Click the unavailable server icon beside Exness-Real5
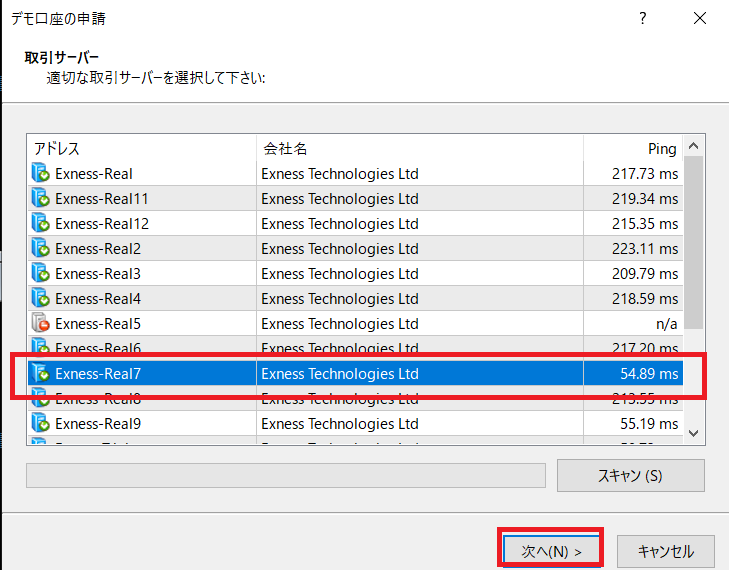 pos(40,323)
